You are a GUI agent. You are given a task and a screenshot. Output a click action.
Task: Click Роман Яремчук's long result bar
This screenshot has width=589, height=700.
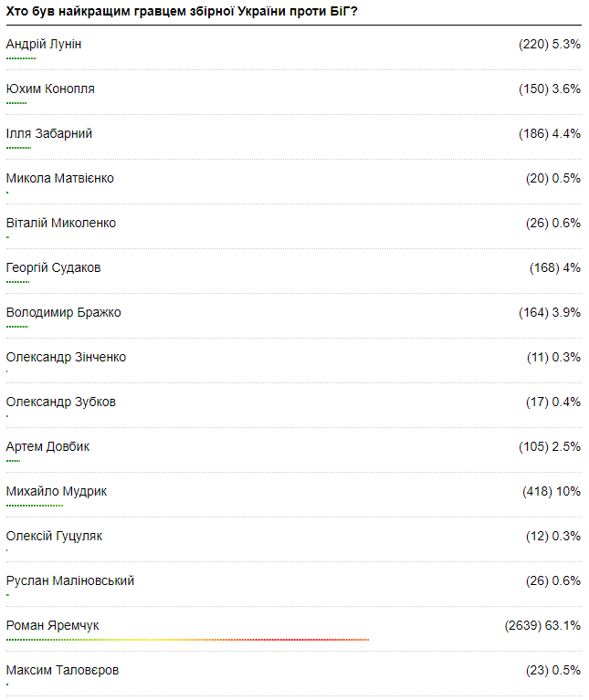[x=187, y=640]
